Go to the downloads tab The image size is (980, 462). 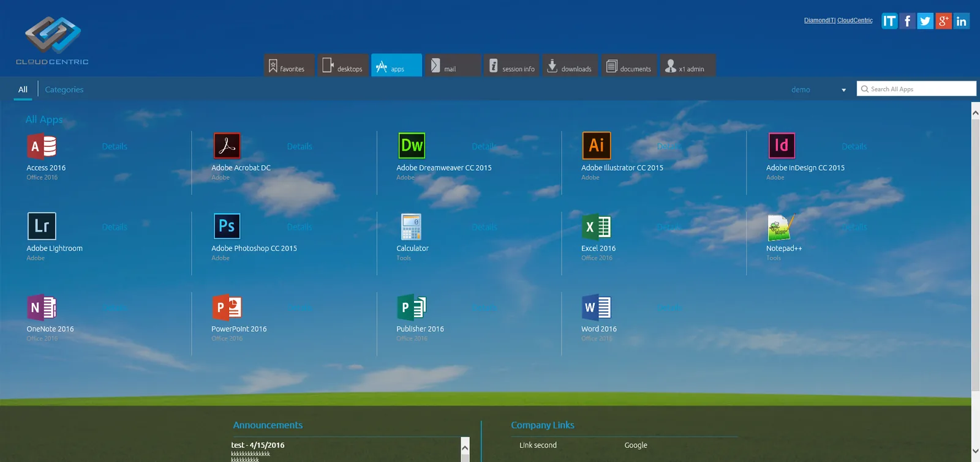tap(570, 65)
